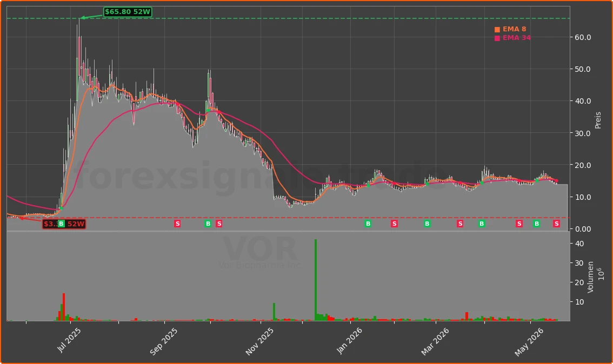Click the 50.0 price axis value
The width and height of the screenshot is (613, 364).
pos(583,69)
